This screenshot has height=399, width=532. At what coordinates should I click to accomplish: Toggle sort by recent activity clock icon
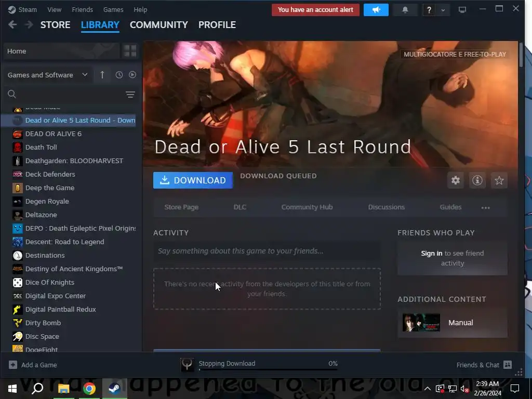coord(119,75)
